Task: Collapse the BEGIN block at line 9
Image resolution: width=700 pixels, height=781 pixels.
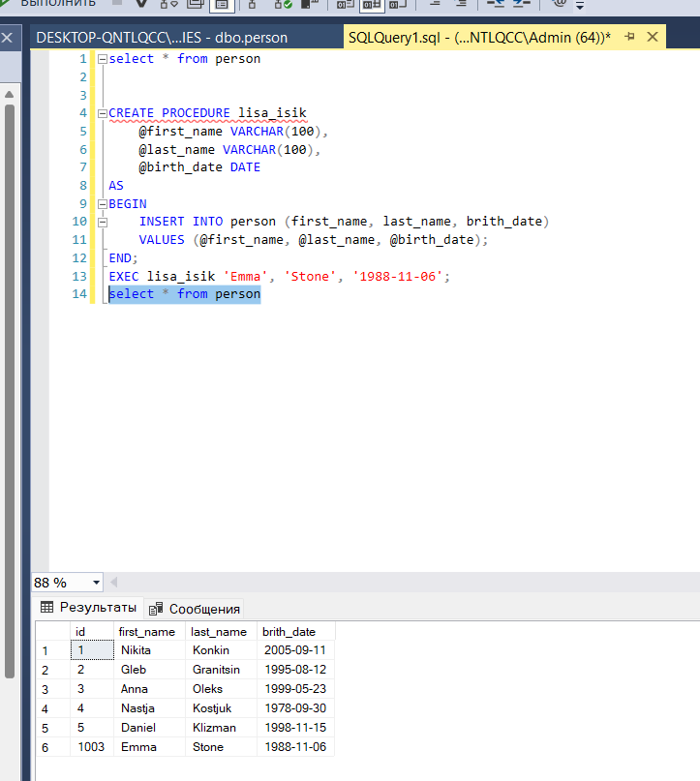Action: (103, 204)
